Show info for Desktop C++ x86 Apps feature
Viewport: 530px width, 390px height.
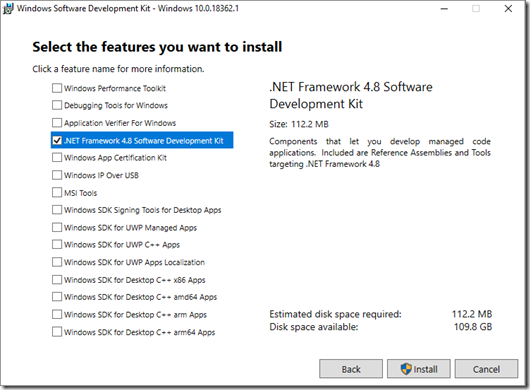tap(135, 280)
